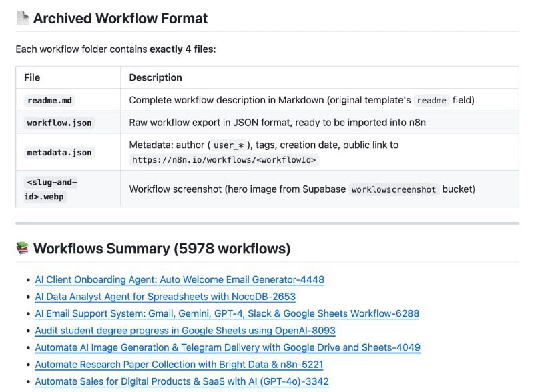Open Automate Sales for Digital Products-3342 link
The width and height of the screenshot is (534, 392).
(182, 382)
